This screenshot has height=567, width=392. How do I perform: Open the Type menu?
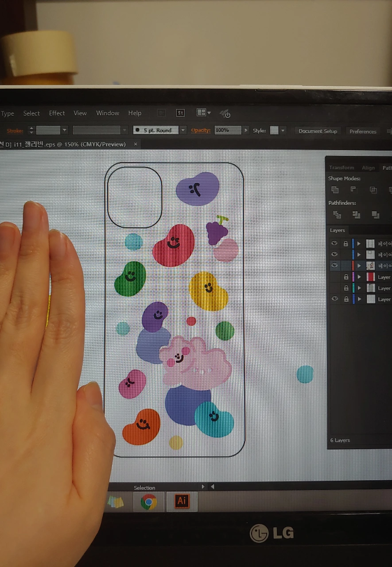click(8, 113)
